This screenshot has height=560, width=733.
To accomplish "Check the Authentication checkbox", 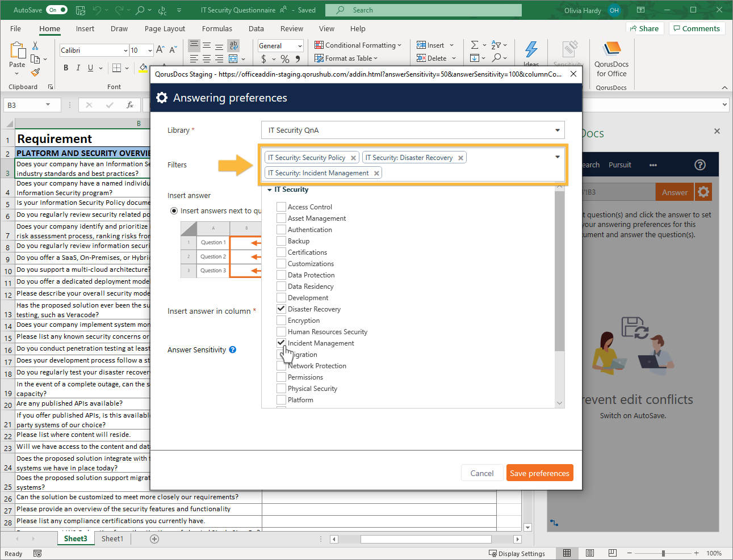I will [x=281, y=229].
